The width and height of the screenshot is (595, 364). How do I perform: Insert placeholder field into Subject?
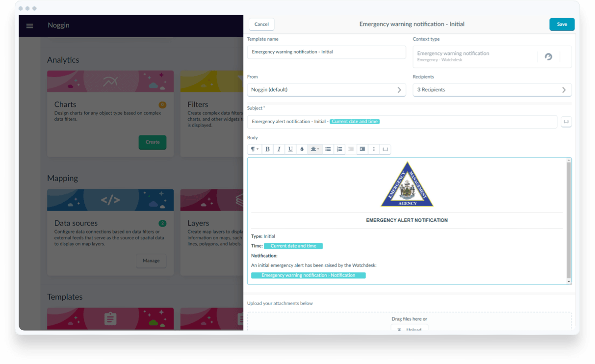566,122
